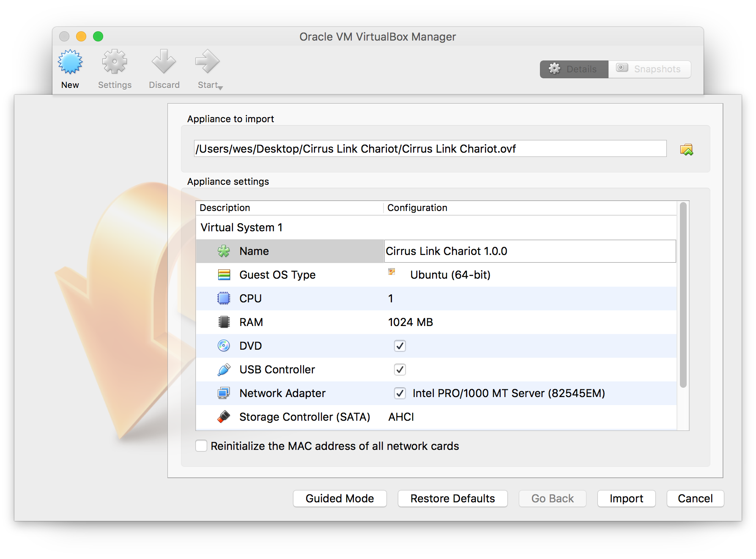Click the DVD disc icon

[x=224, y=346]
